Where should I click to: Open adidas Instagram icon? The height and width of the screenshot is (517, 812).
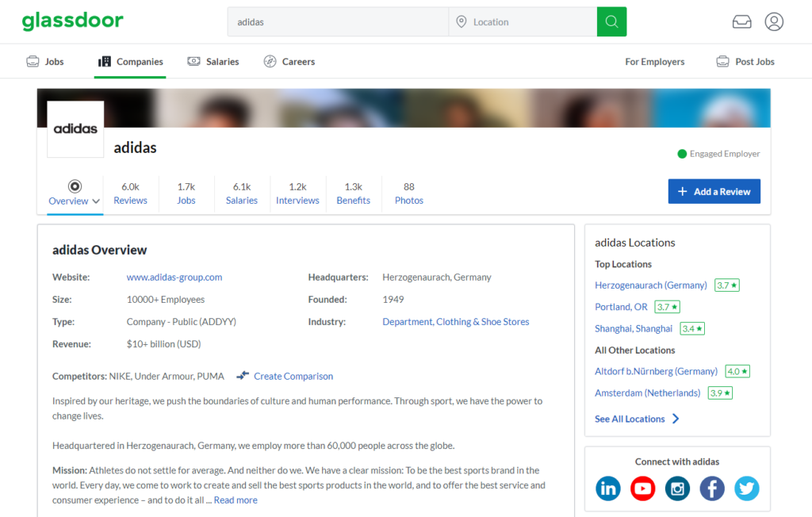(x=677, y=488)
